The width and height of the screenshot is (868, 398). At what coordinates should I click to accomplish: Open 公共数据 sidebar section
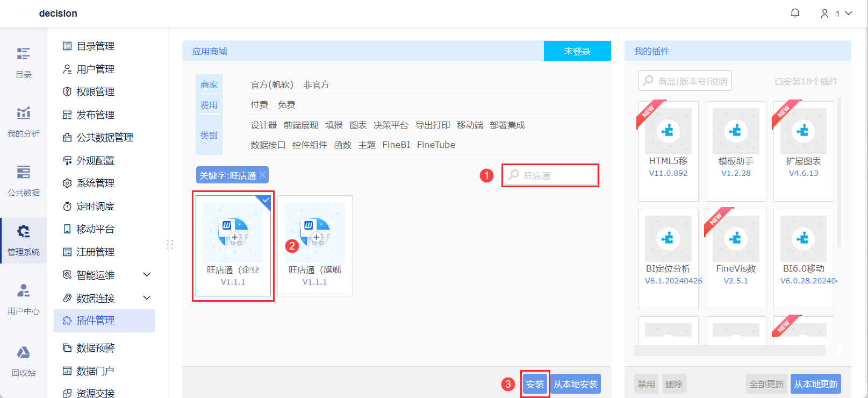24,181
